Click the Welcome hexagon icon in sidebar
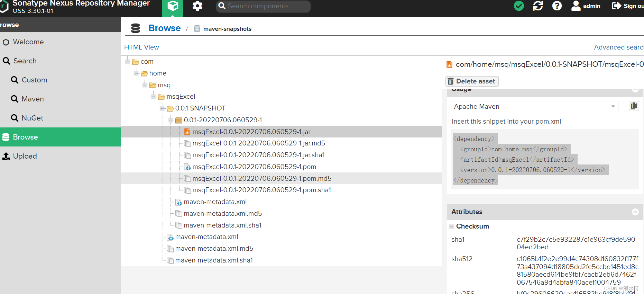The width and height of the screenshot is (644, 294). click(6, 42)
